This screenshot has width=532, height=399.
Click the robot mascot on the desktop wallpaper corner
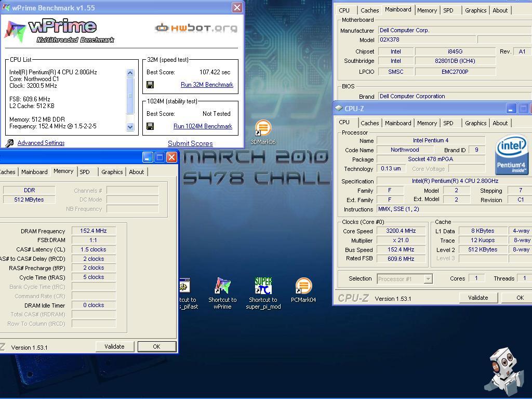[504, 371]
